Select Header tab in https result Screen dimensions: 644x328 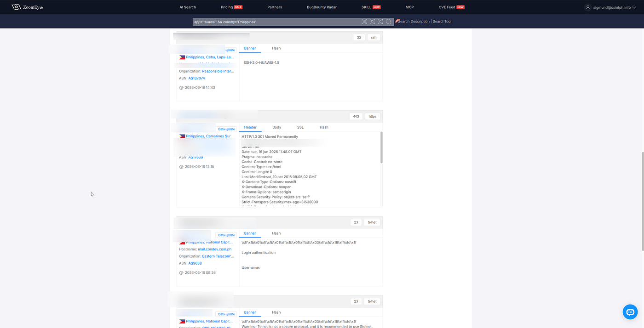(250, 127)
